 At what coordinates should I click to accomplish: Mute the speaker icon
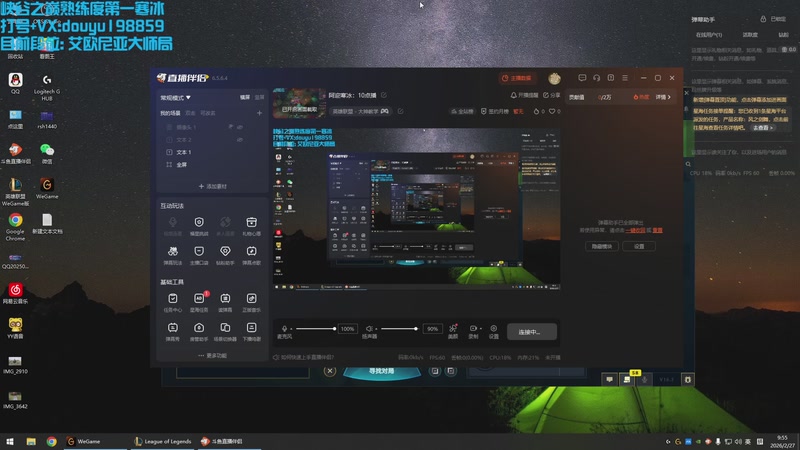(369, 329)
